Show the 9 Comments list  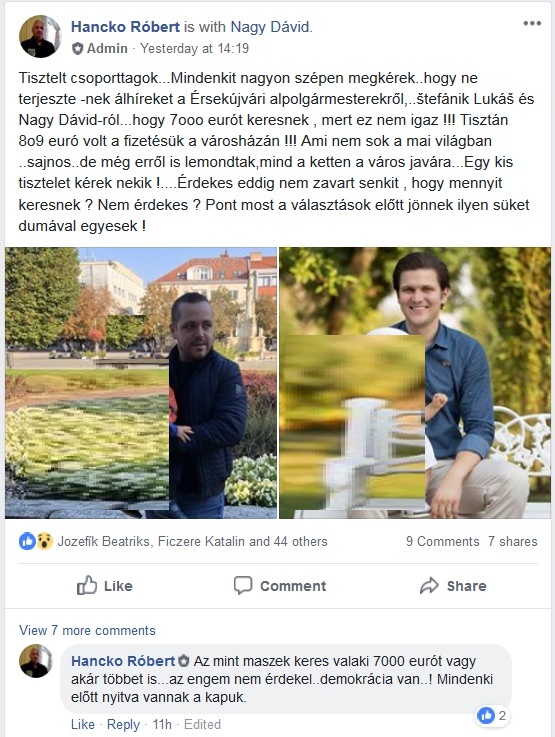(x=442, y=541)
